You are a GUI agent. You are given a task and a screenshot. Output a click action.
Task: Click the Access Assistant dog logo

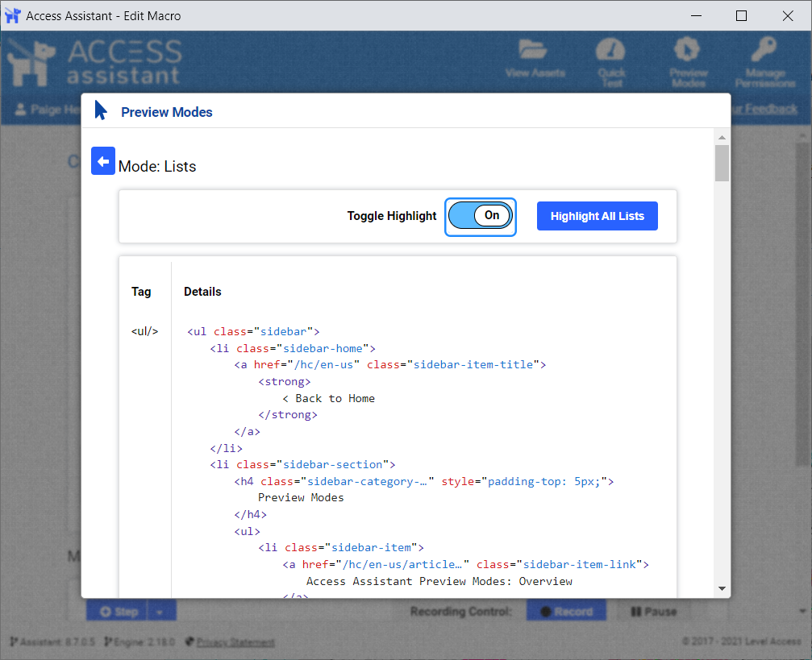31,63
